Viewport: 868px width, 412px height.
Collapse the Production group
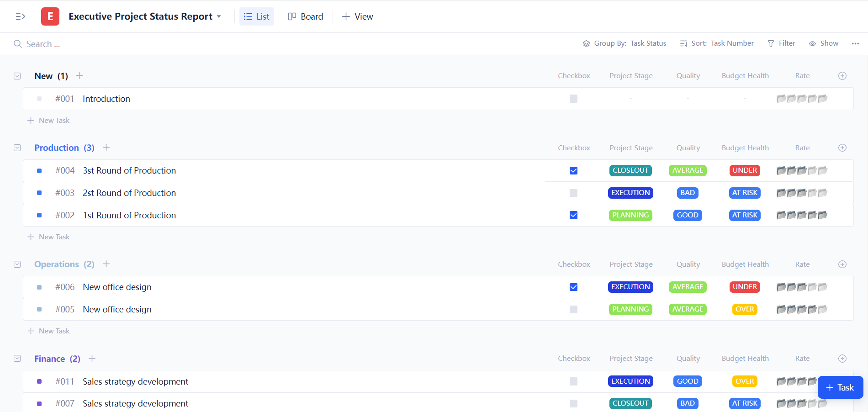click(17, 148)
